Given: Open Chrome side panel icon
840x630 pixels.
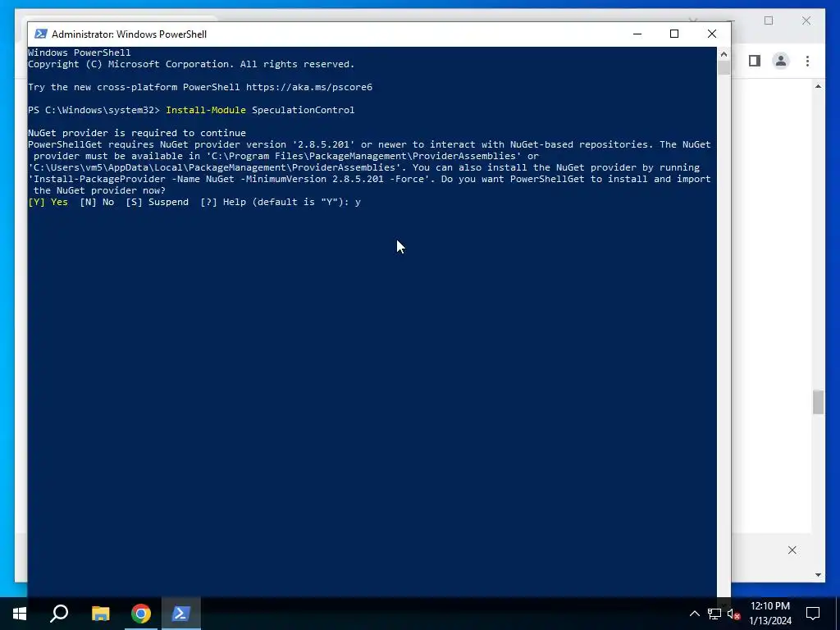Looking at the screenshot, I should tap(755, 61).
